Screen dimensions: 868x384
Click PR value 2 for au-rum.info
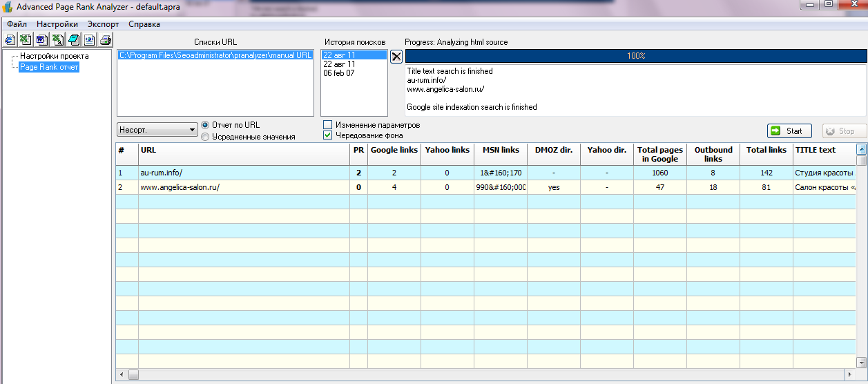358,173
